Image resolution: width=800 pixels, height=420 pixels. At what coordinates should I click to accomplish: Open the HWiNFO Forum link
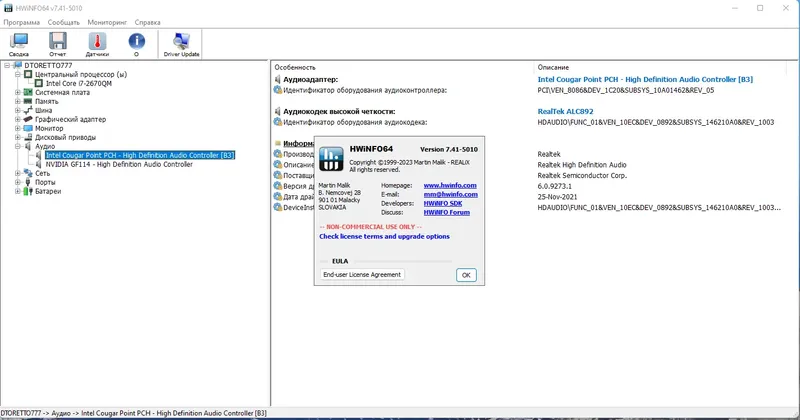pos(446,212)
